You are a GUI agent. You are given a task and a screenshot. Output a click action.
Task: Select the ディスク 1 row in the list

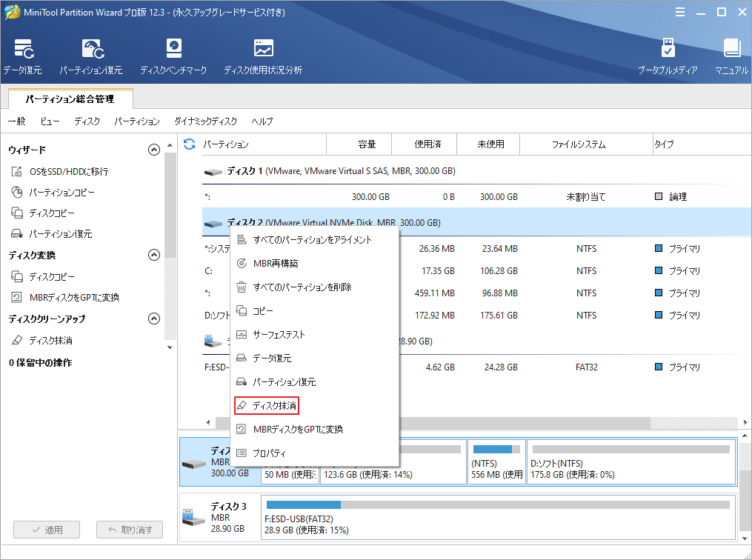[476, 171]
